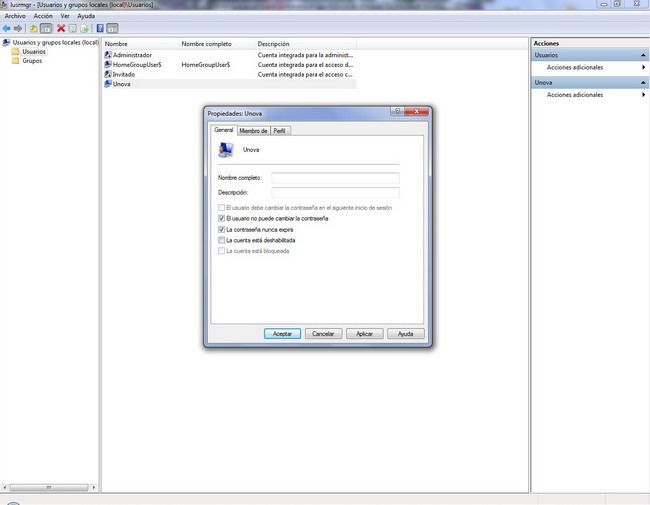Click the Forward arrow in the toolbar
Screen dimensions: 650x505
tap(18, 28)
